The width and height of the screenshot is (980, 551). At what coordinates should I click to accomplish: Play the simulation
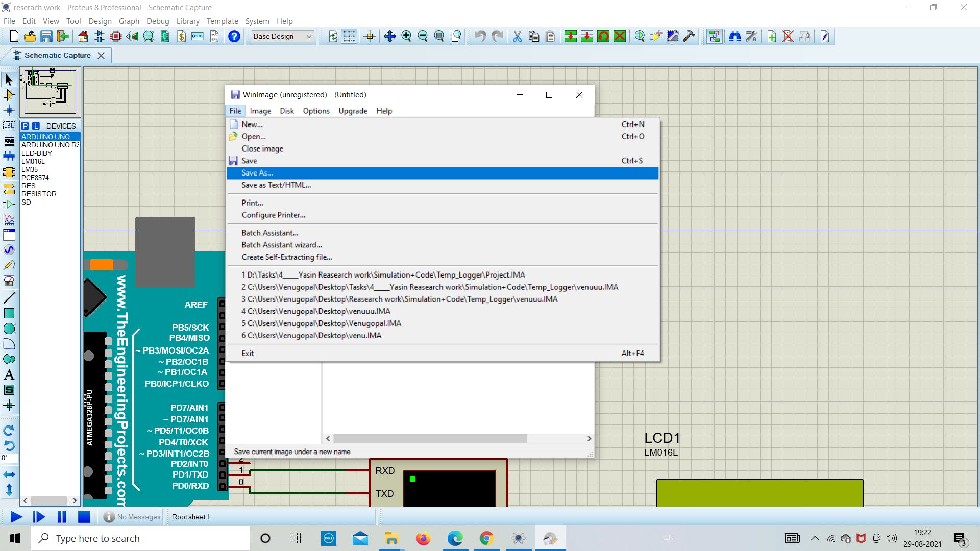[16, 517]
